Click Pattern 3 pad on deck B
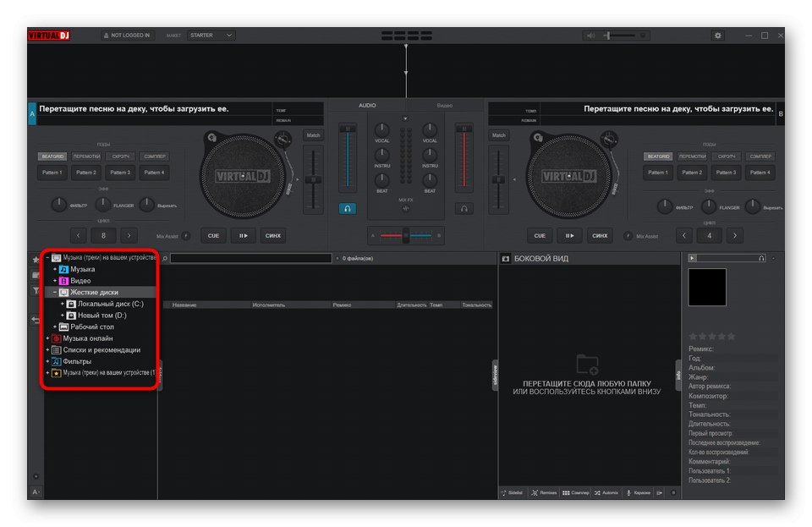The image size is (812, 527). pos(726,173)
